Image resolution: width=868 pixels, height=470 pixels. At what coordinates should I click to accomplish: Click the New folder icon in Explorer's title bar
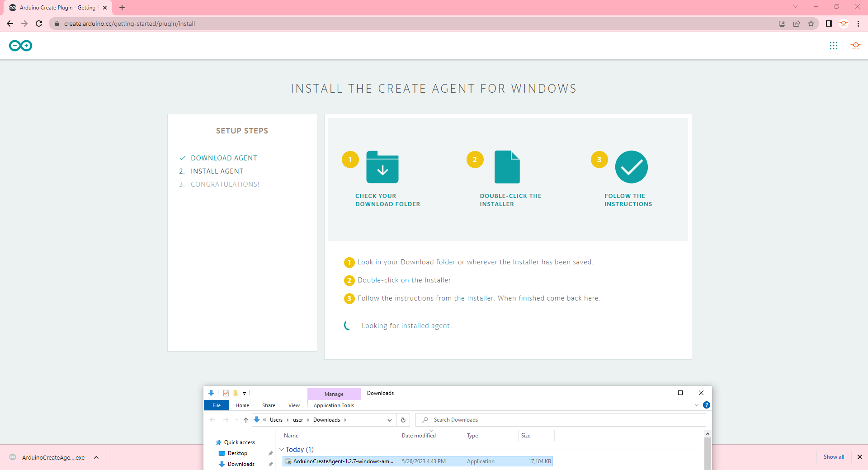(x=236, y=393)
